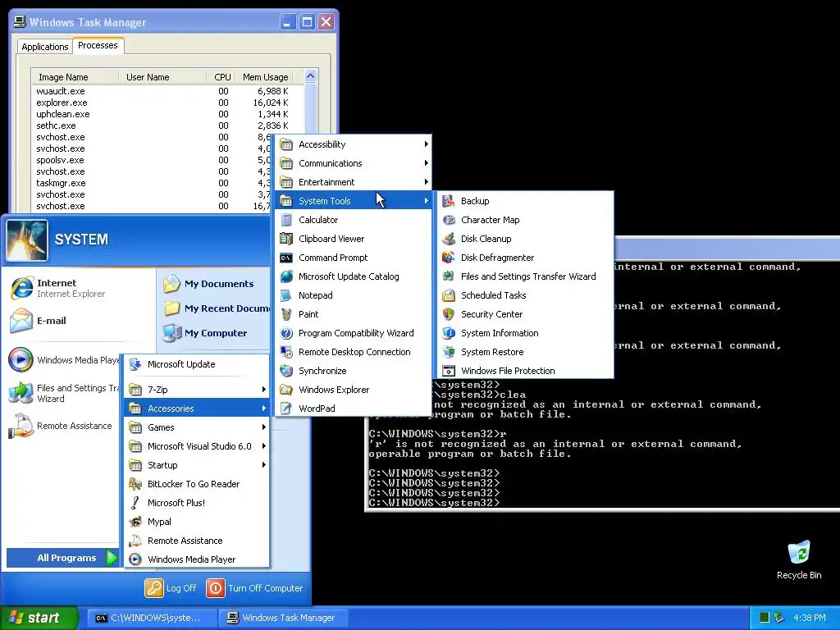Launch Notepad
Viewport: 840px width, 630px height.
click(354, 295)
